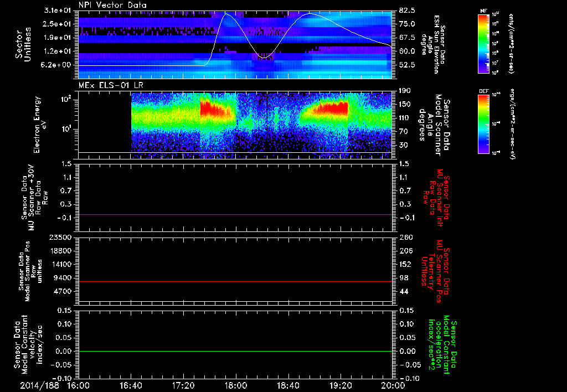
Task: Click the '3.1e+01' sector tick label
Action: (x=59, y=11)
